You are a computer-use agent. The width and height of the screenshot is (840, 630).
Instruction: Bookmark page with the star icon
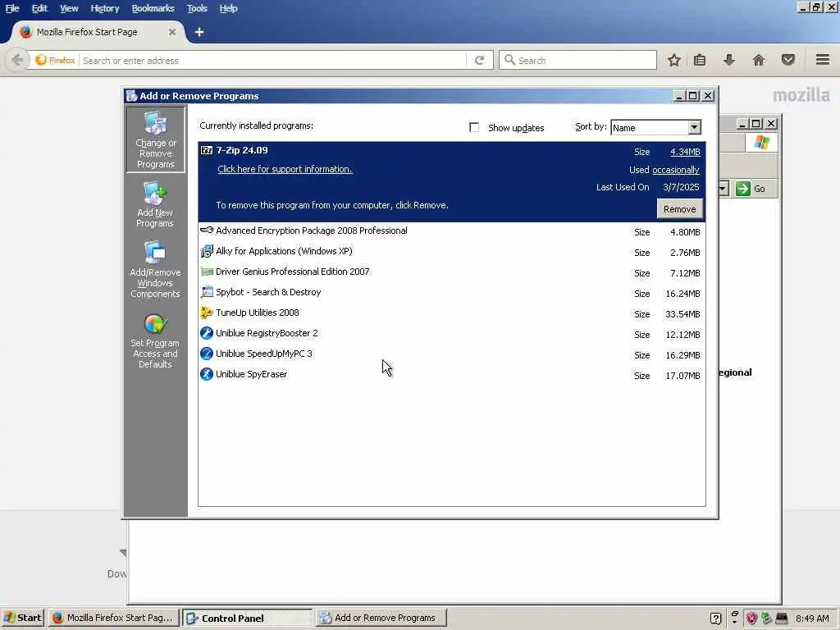coord(674,60)
